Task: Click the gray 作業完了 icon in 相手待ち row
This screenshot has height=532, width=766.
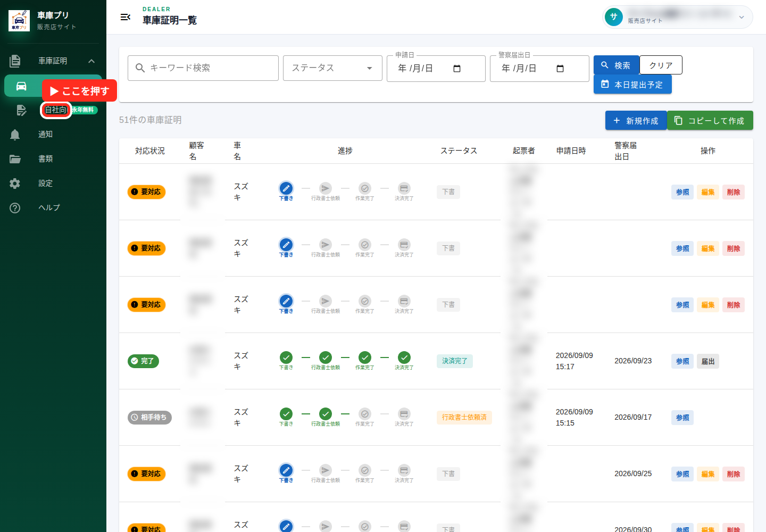Action: coord(365,414)
